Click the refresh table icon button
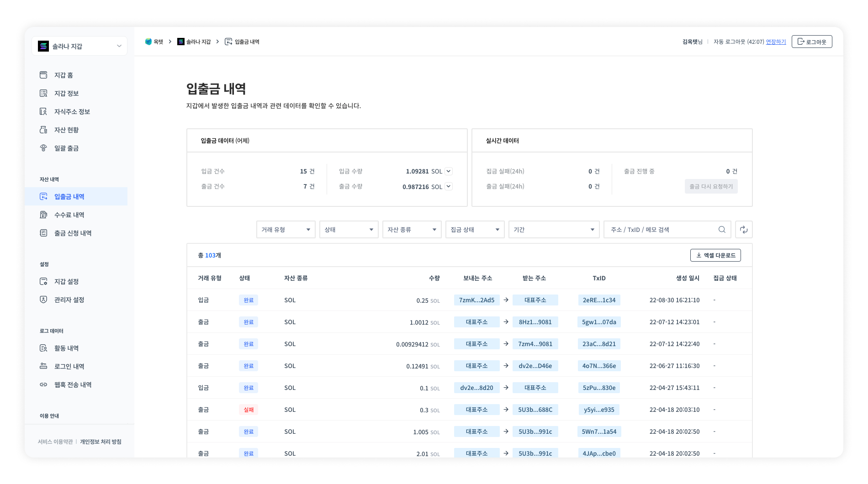The width and height of the screenshot is (868, 484). tap(744, 230)
